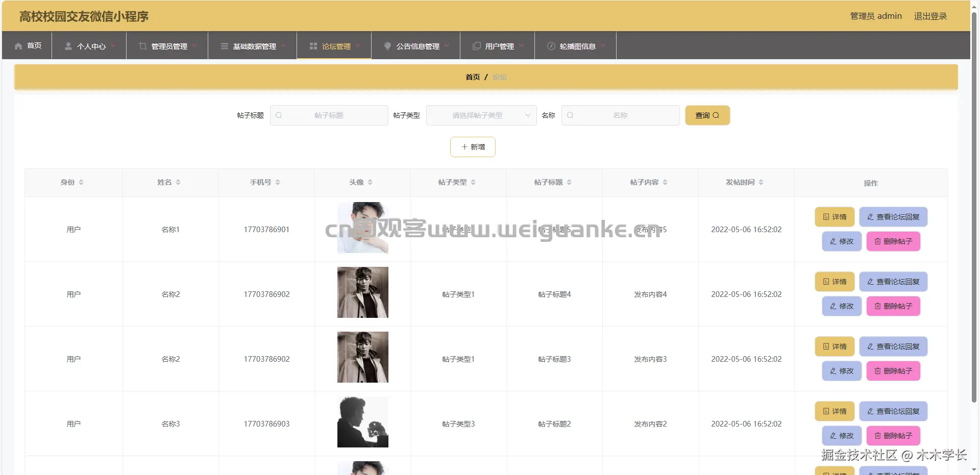Open the 个人中心 menu
The height and width of the screenshot is (475, 980).
[89, 45]
